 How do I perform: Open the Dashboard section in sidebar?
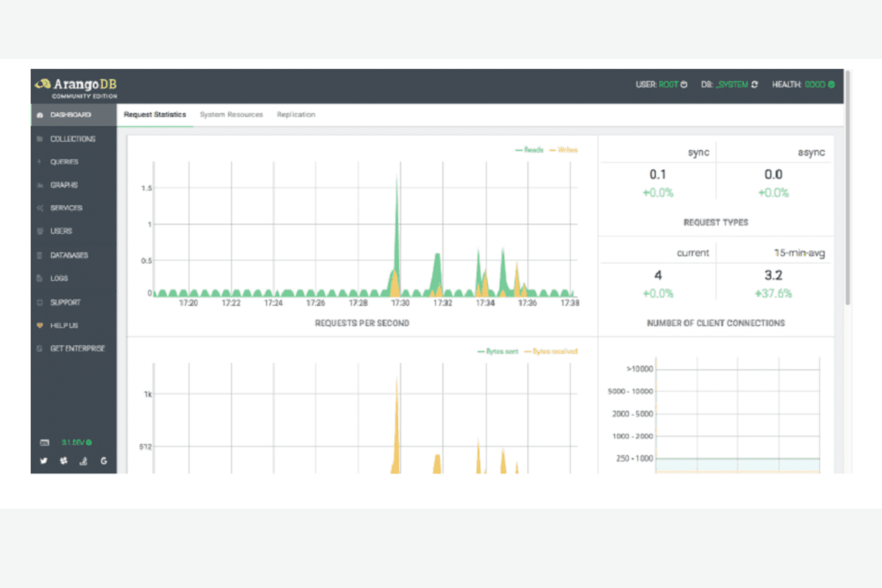pos(74,115)
